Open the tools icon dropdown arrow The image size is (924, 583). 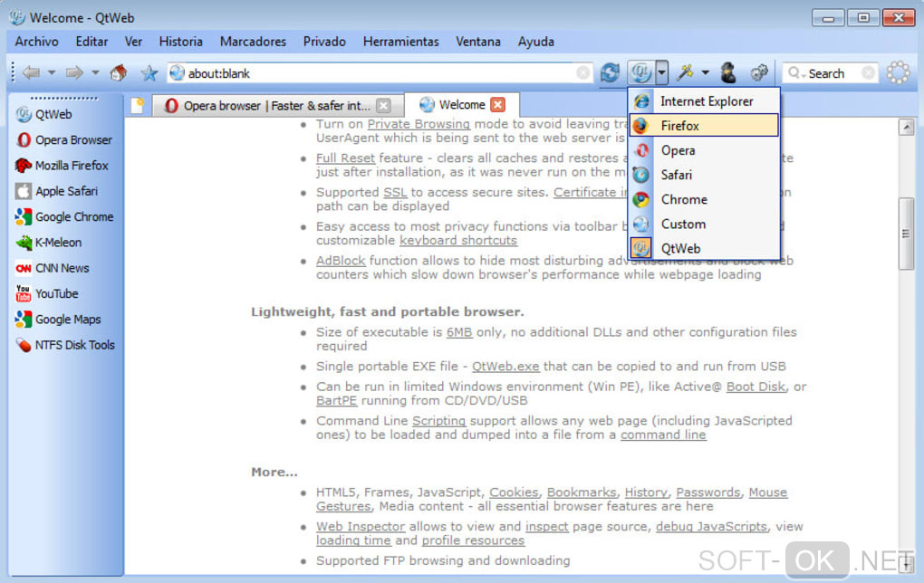pyautogui.click(x=706, y=73)
